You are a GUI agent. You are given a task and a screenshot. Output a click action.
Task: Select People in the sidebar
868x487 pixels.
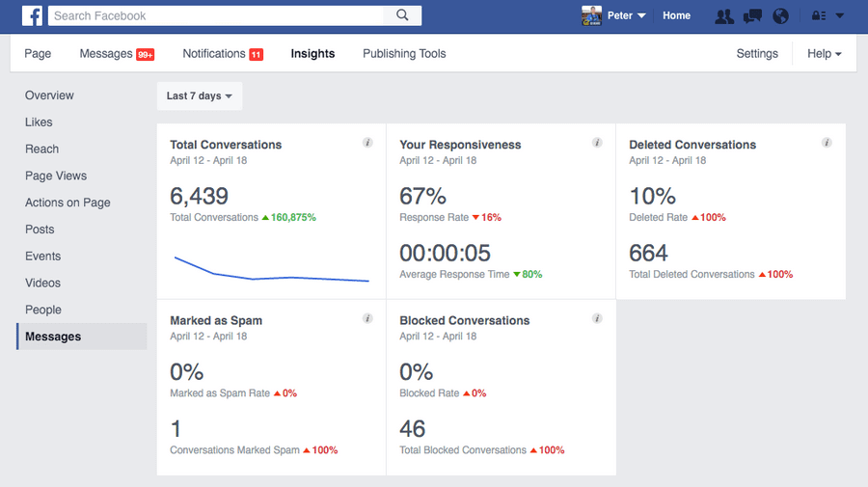pos(43,310)
